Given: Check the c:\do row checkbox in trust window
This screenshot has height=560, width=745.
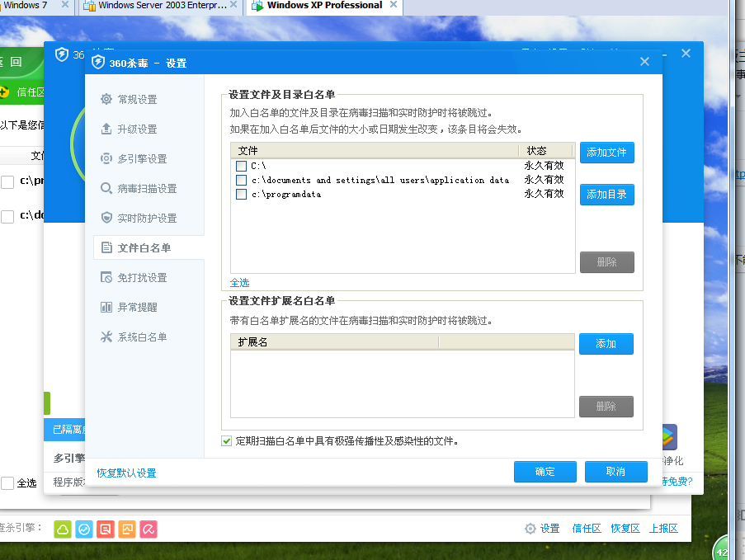Looking at the screenshot, I should (x=7, y=217).
